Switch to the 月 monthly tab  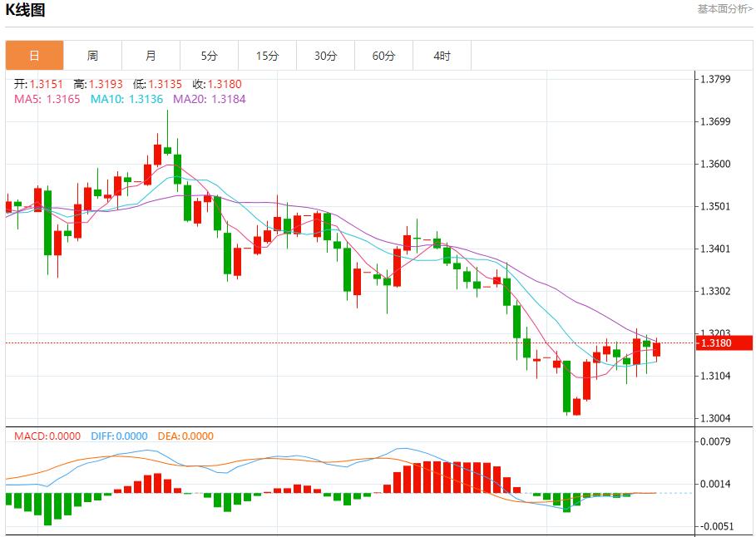click(151, 56)
